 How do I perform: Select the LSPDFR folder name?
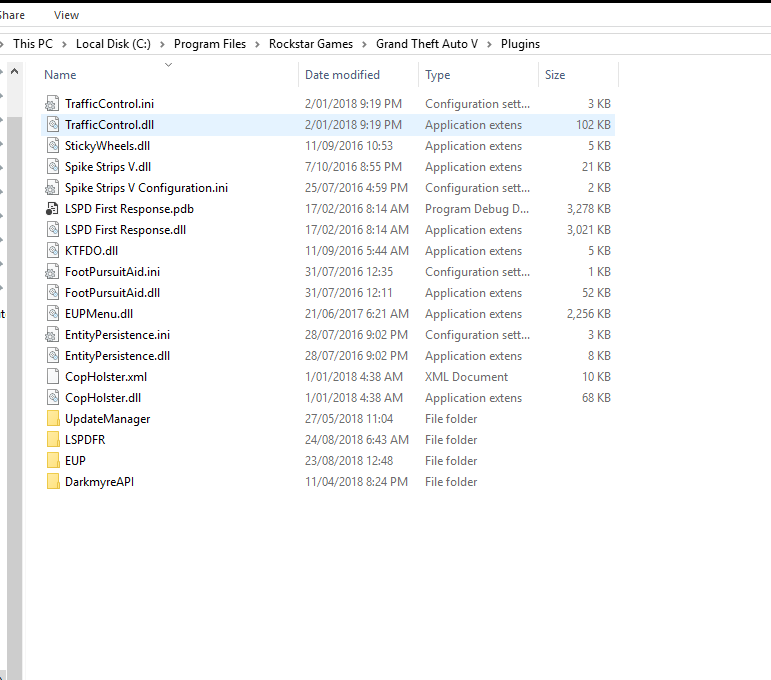click(x=85, y=440)
